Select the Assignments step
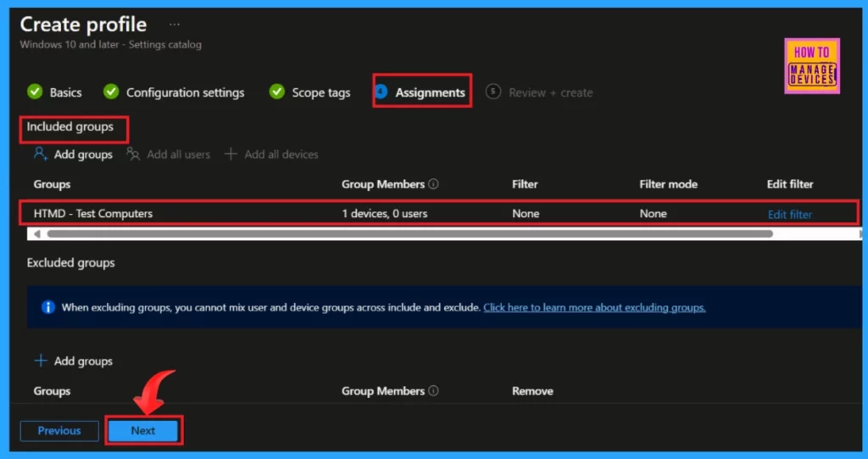868x459 pixels. point(422,92)
